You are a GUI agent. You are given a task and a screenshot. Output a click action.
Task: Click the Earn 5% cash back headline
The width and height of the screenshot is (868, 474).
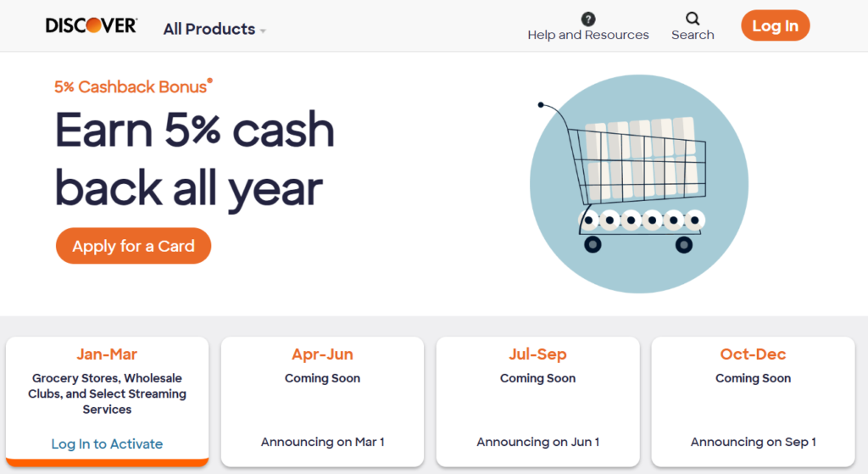click(195, 159)
